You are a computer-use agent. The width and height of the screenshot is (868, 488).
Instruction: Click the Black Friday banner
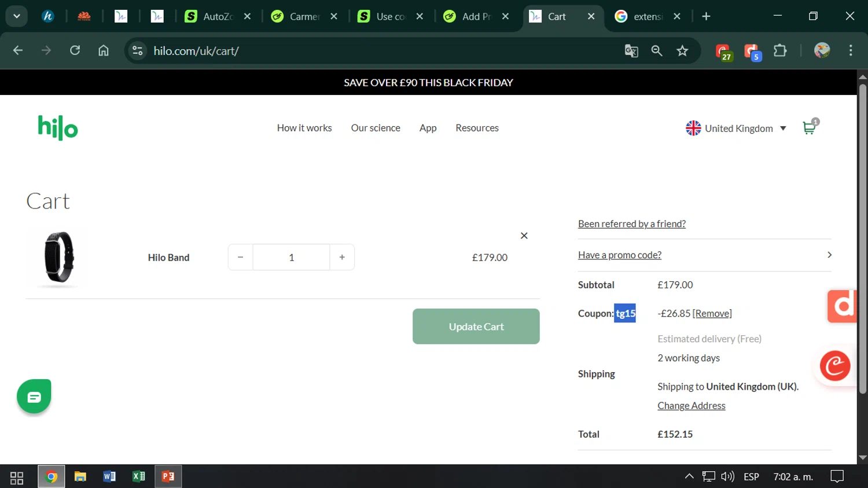click(428, 82)
